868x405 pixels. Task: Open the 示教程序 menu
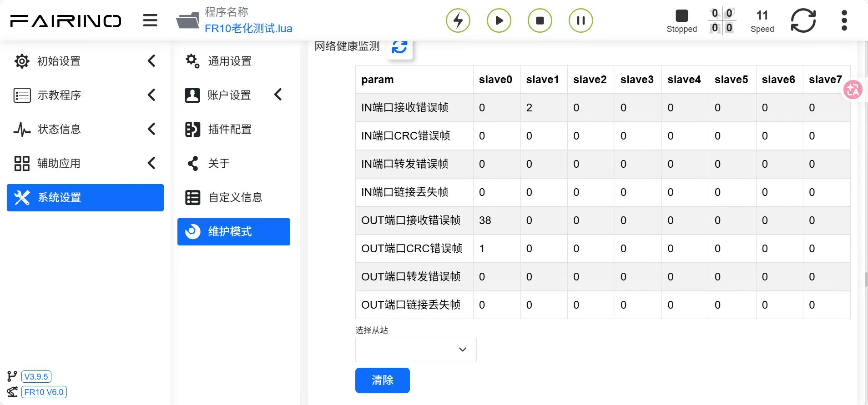pyautogui.click(x=59, y=95)
